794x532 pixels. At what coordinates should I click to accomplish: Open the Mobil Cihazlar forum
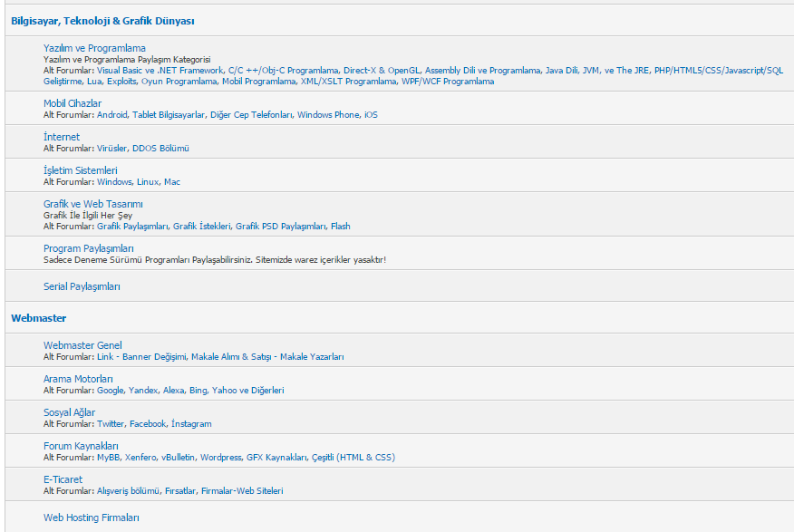click(73, 103)
